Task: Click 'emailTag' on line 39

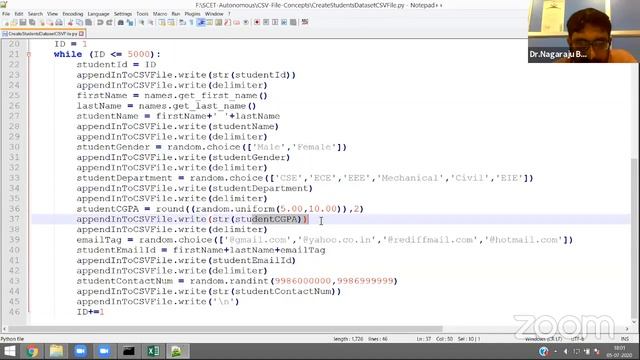Action: point(99,240)
